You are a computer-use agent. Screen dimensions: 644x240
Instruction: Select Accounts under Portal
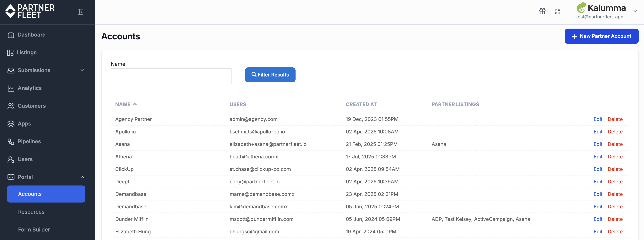pyautogui.click(x=46, y=194)
